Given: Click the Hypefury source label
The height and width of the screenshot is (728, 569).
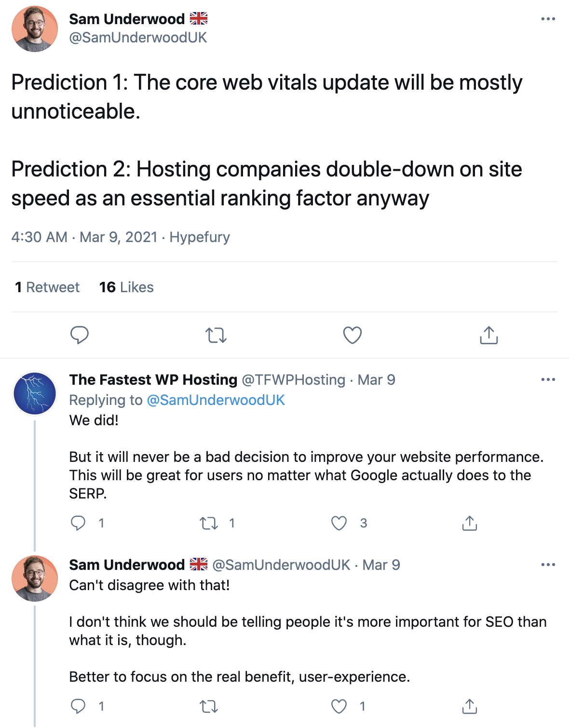Looking at the screenshot, I should [x=200, y=237].
